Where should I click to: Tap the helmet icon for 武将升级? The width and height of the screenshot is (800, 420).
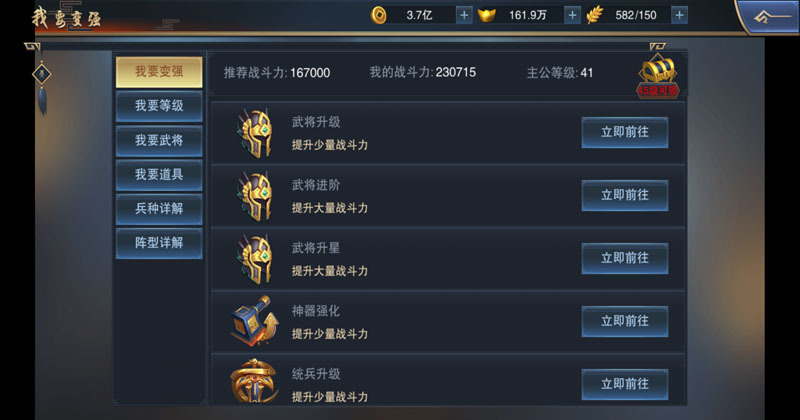point(255,133)
